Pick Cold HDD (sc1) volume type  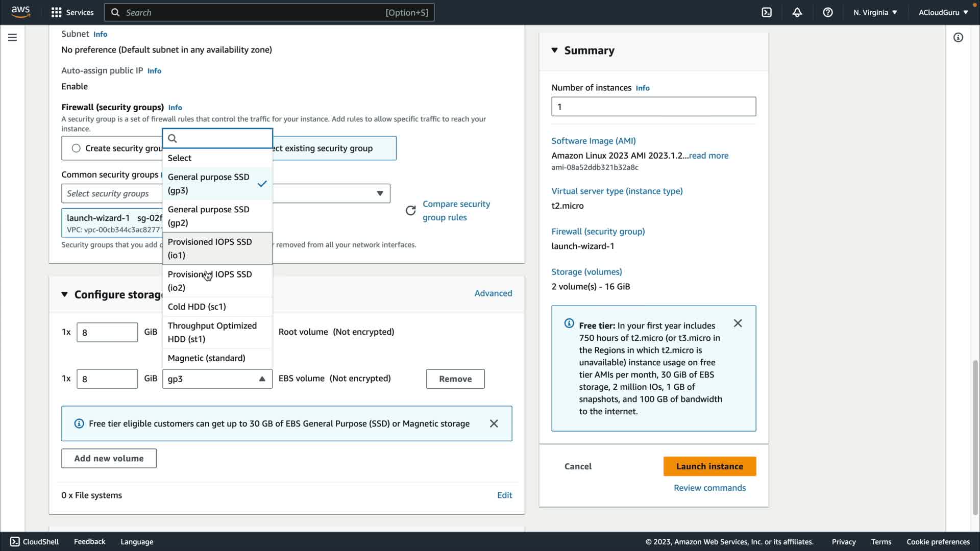click(x=197, y=307)
